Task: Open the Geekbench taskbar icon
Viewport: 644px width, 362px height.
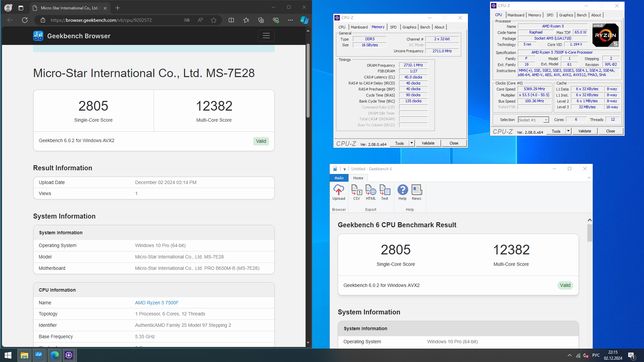Action: pyautogui.click(x=39, y=355)
